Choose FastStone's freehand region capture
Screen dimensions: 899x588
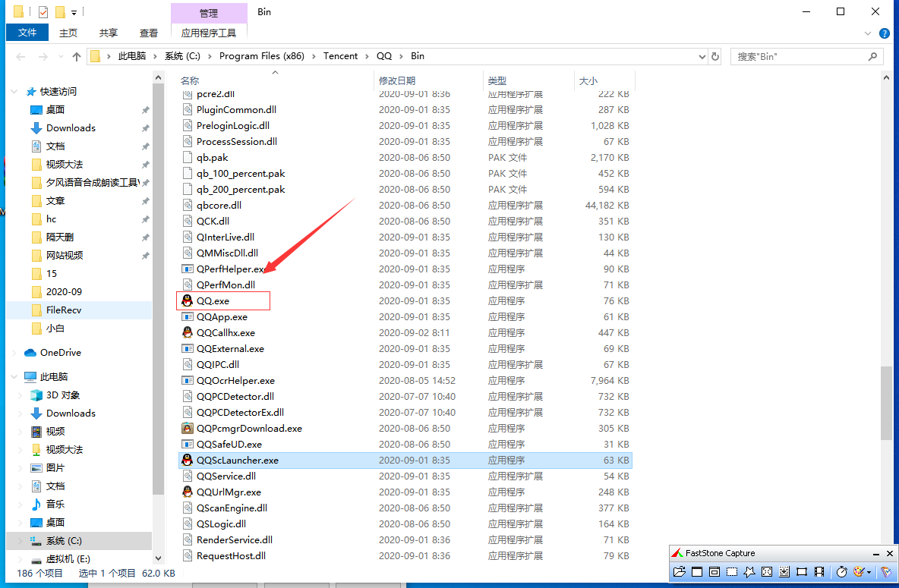click(749, 572)
